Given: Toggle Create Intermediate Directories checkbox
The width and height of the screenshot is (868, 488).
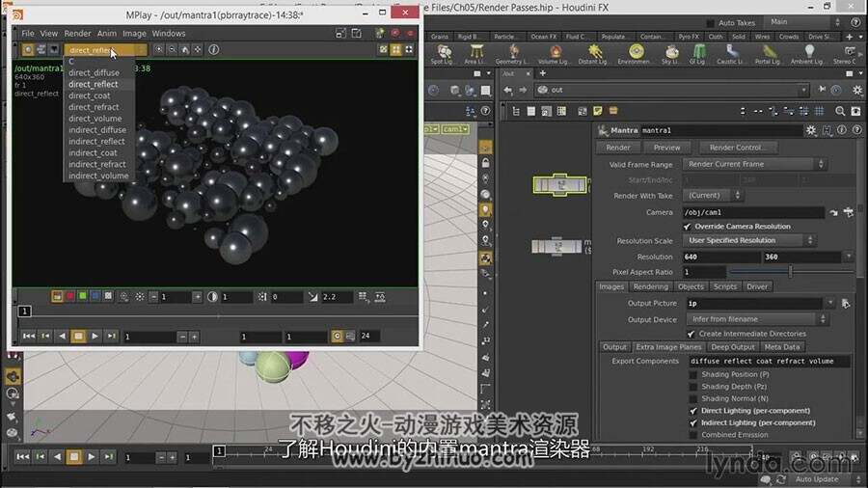Looking at the screenshot, I should coord(691,335).
